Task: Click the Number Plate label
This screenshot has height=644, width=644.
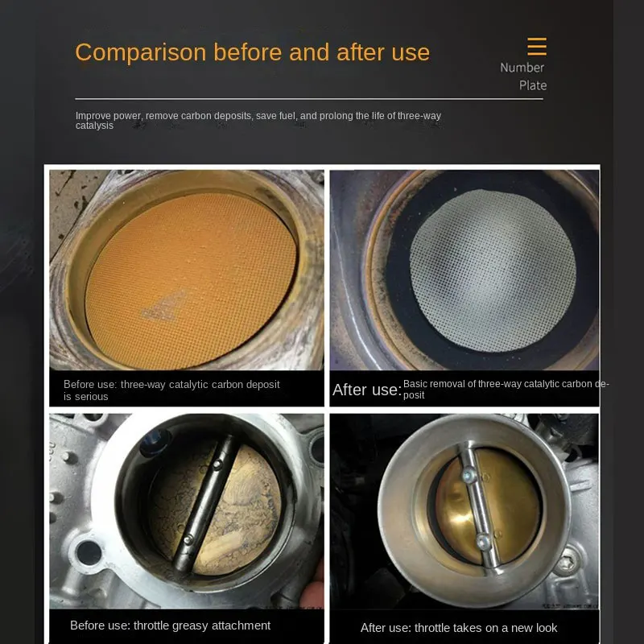Action: pos(523,76)
